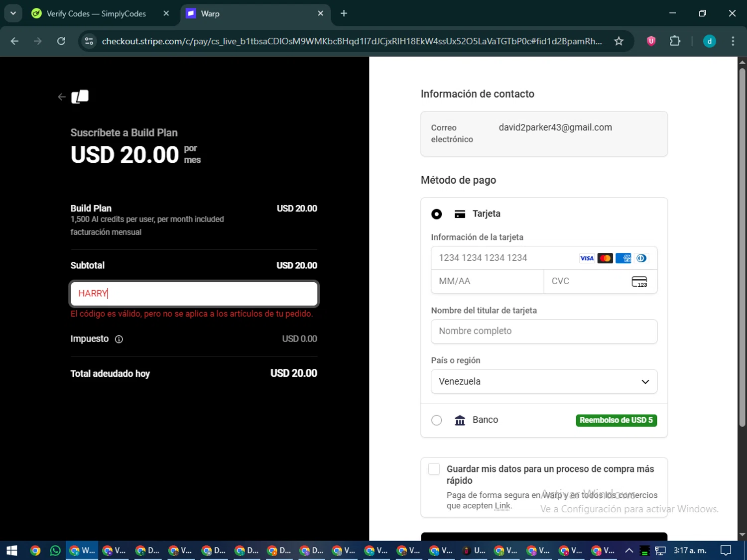Open WhatsApp from the taskbar
747x560 pixels.
pos(55,551)
